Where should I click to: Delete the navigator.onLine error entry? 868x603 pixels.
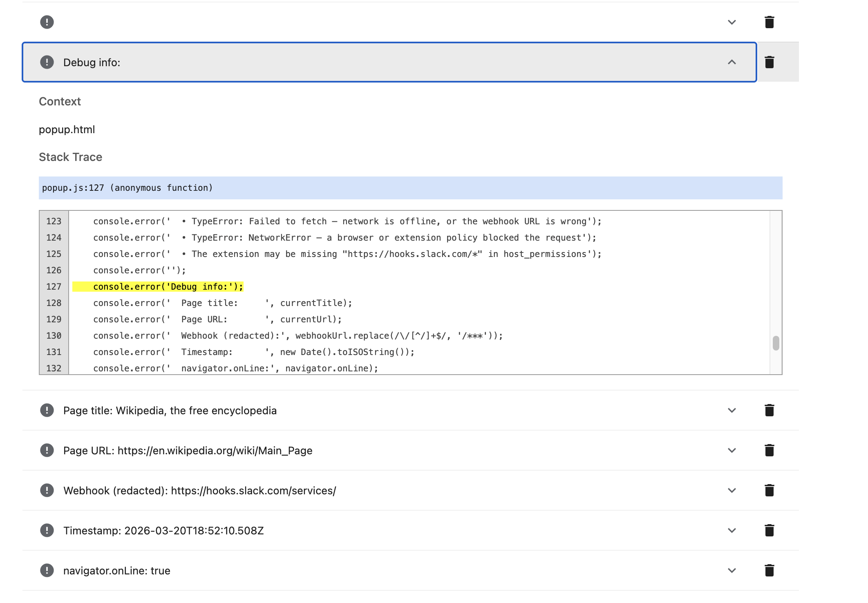[769, 570]
